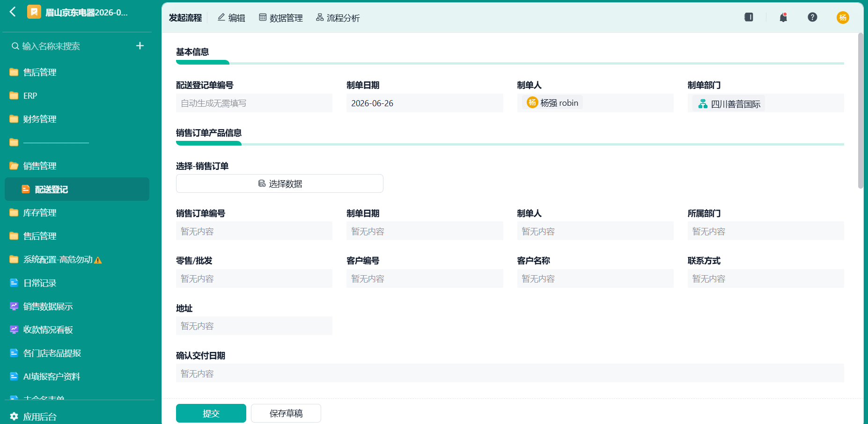Click the AI填报客户资料 form icon
Screen dimensions: 868x424
pos(14,376)
